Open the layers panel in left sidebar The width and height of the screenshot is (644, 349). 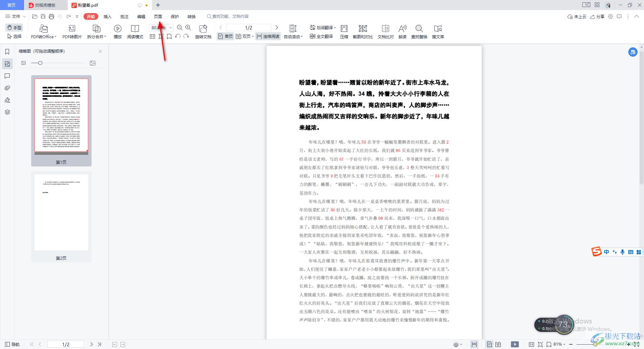click(x=7, y=112)
